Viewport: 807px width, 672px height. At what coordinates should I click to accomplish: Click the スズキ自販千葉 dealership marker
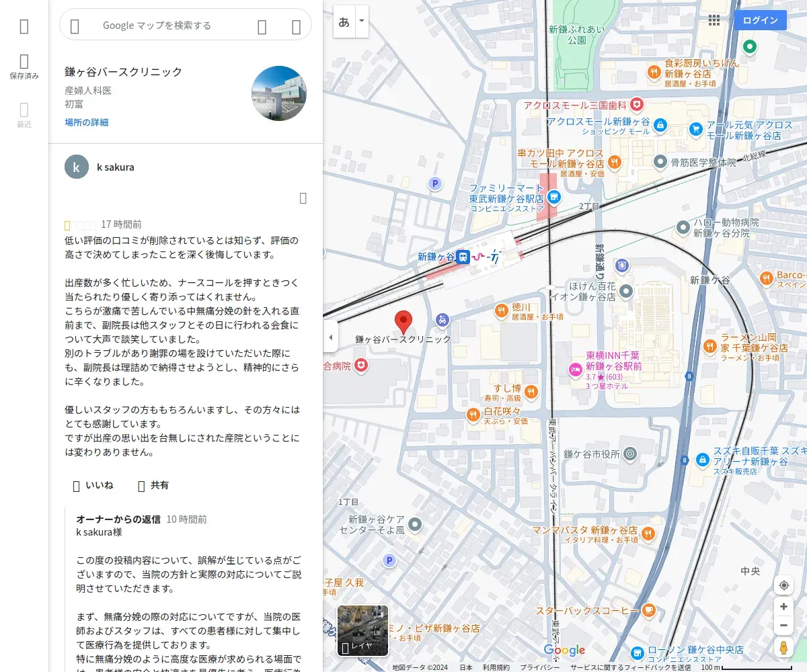[703, 460]
